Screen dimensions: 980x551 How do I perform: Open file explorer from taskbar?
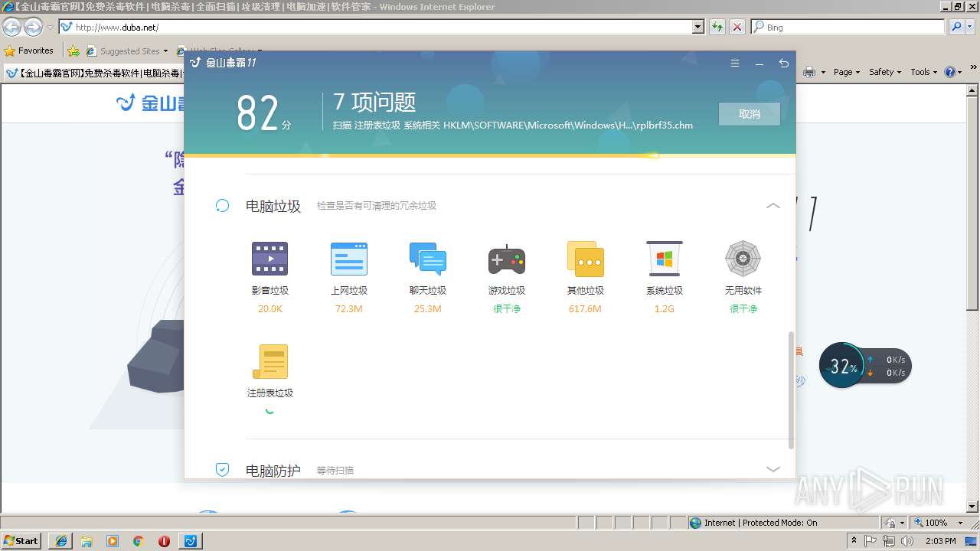pyautogui.click(x=87, y=541)
